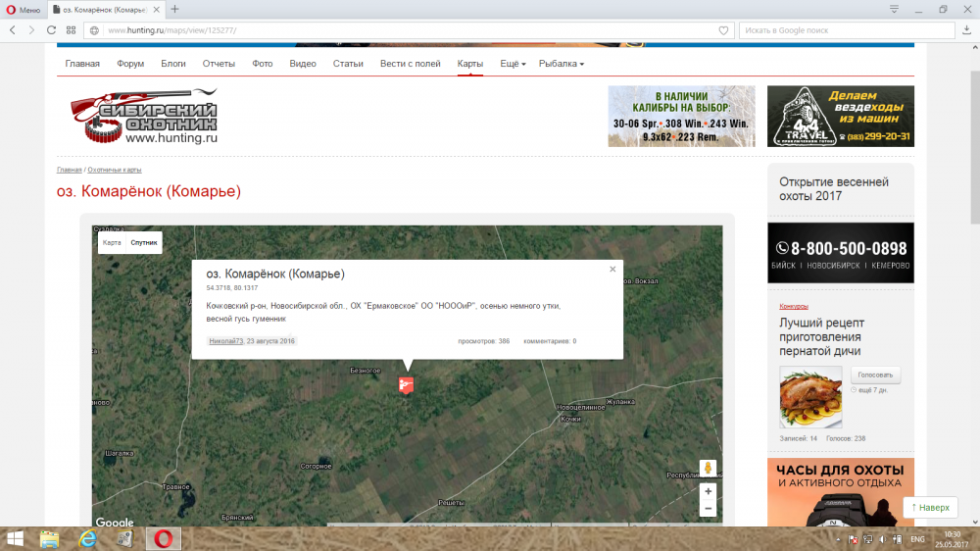Open the Форум section

pos(130,64)
